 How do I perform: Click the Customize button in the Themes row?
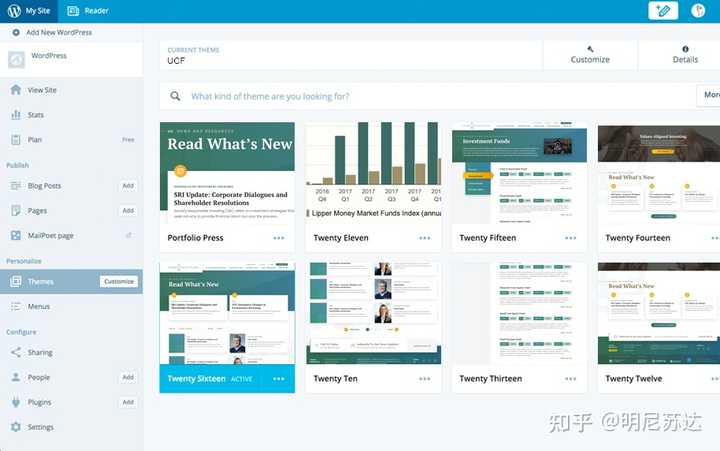[x=118, y=282]
